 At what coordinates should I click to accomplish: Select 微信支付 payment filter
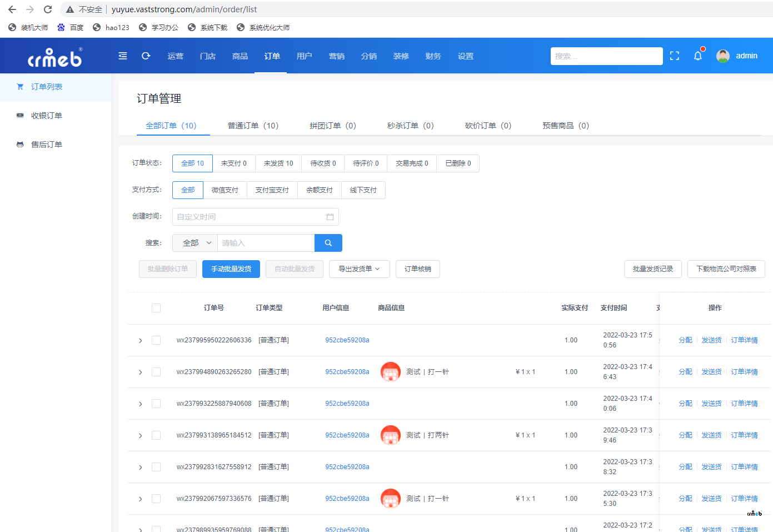[225, 190]
